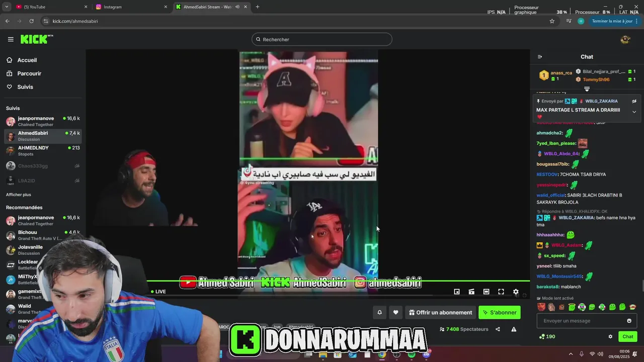Check the 190 channel points
Screen dimensions: 644x362
coord(547,336)
